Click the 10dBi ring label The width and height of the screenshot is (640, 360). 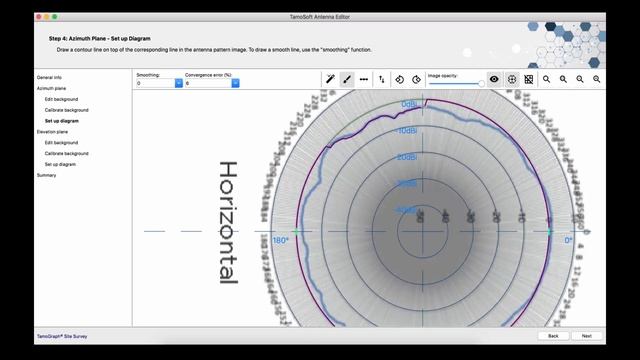click(x=407, y=131)
